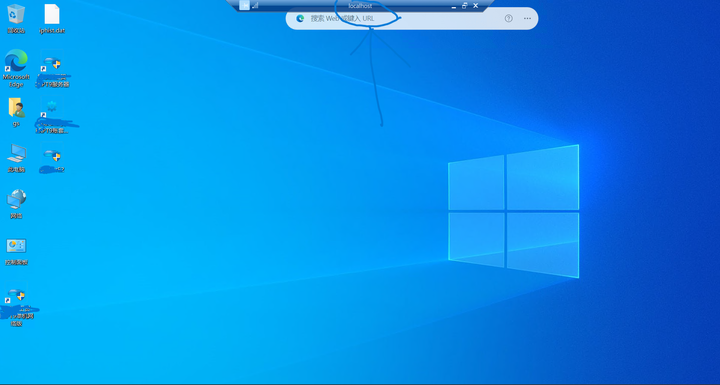Close the localhost remote connection
The image size is (720, 385).
tap(476, 6)
